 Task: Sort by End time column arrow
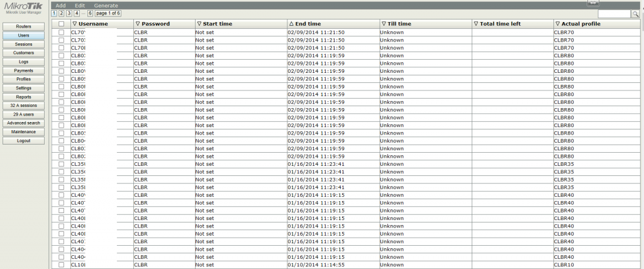pos(291,23)
